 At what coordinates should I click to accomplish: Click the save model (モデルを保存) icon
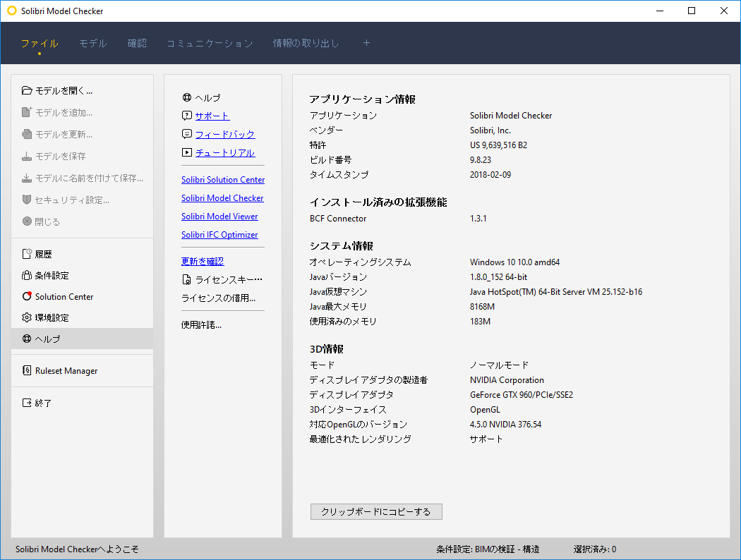click(27, 156)
